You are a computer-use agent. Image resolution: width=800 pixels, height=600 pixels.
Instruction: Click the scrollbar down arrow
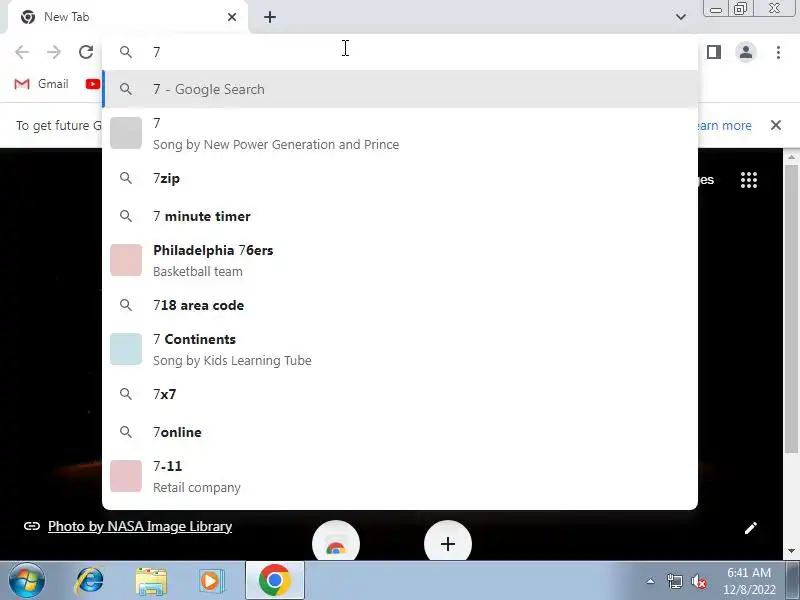[791, 551]
